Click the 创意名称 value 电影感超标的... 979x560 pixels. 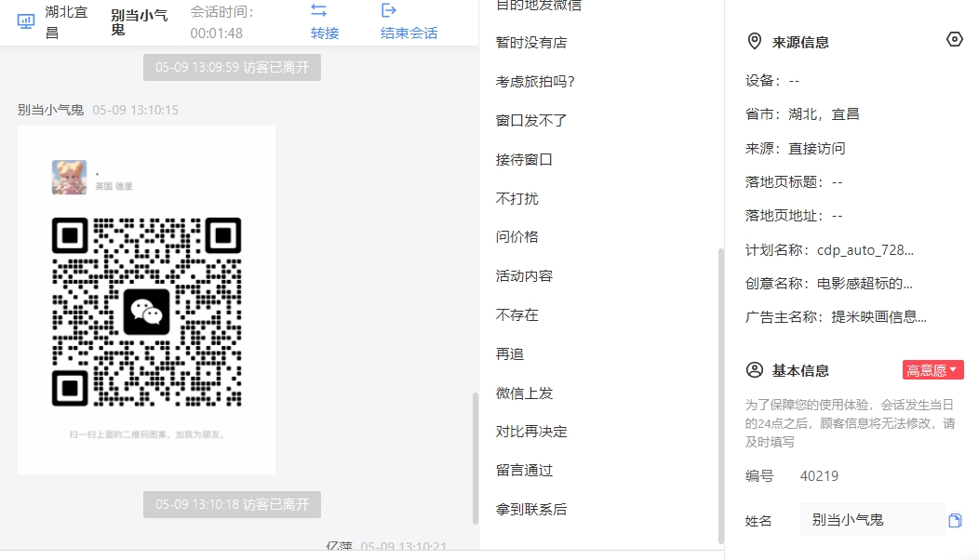[x=865, y=284]
